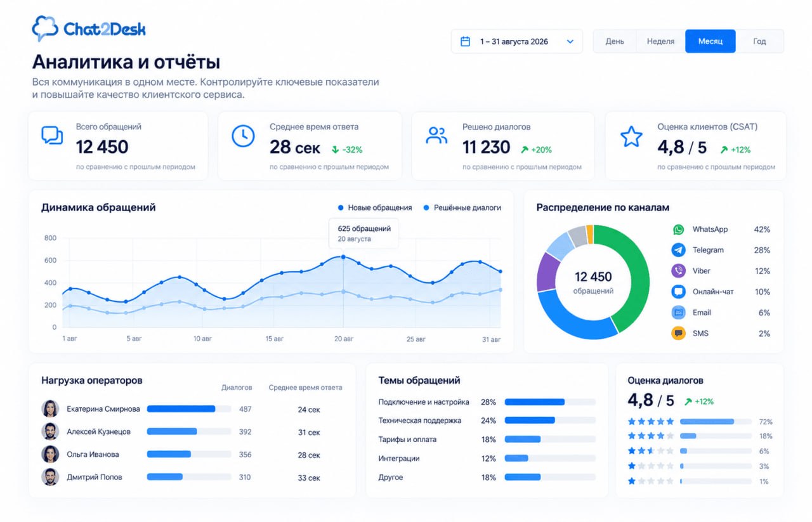Click the Viber channel icon
This screenshot has width=812, height=522.
[x=679, y=271]
